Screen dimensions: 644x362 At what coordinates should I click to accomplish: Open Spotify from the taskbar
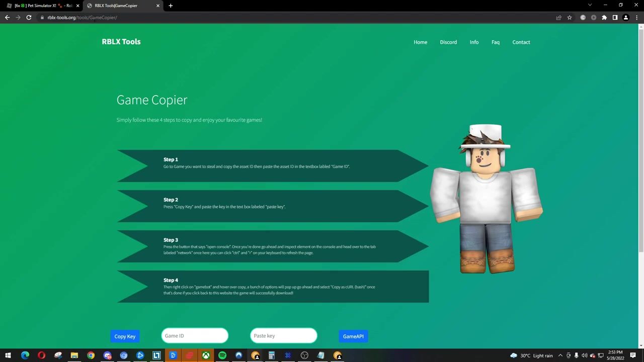point(222,355)
